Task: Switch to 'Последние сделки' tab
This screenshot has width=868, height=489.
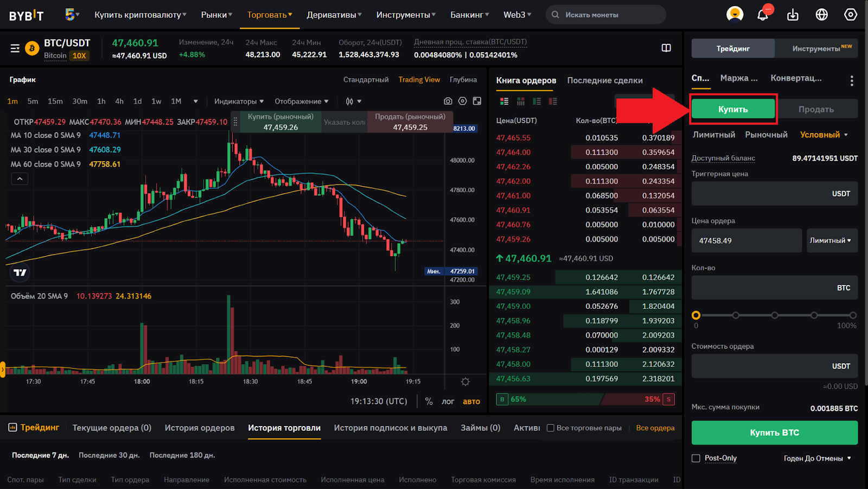Action: (x=605, y=80)
